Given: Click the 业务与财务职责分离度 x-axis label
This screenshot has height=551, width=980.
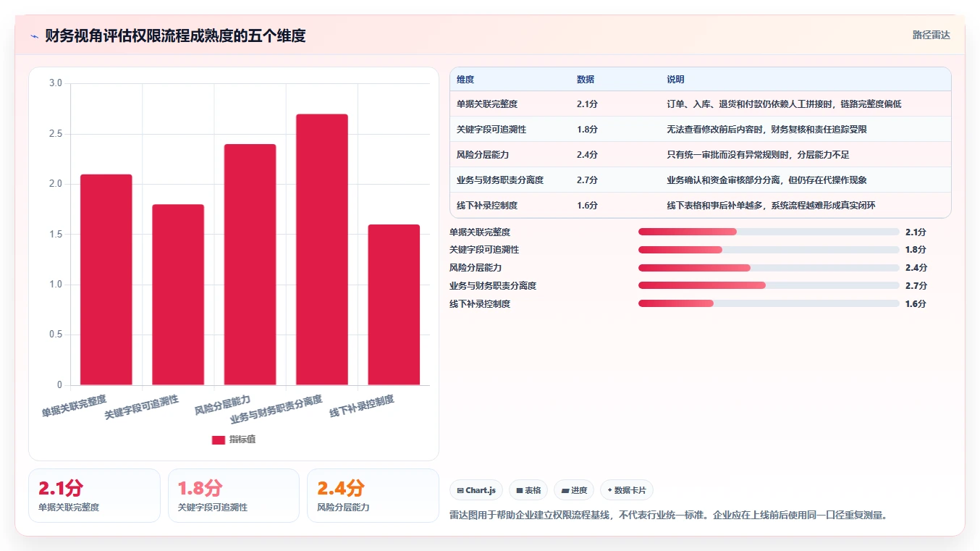Looking at the screenshot, I should [x=276, y=410].
